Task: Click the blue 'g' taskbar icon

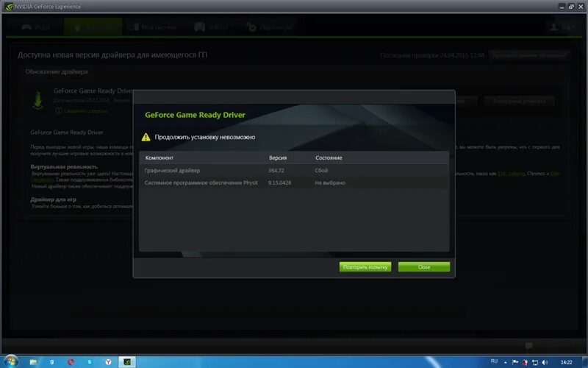Action: (51, 362)
